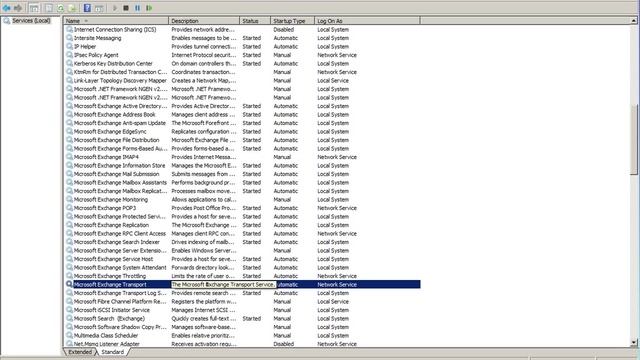Switch to the Extended tab
The height and width of the screenshot is (360, 640).
coord(80,352)
